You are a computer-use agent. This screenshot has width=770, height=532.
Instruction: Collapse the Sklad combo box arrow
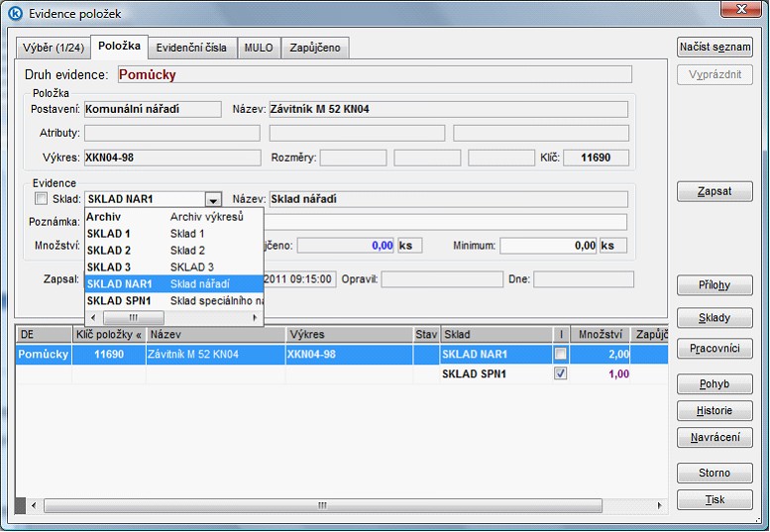coord(213,199)
